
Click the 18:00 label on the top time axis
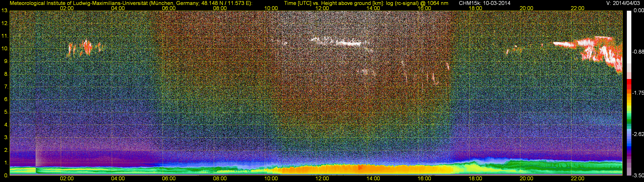(475, 8)
